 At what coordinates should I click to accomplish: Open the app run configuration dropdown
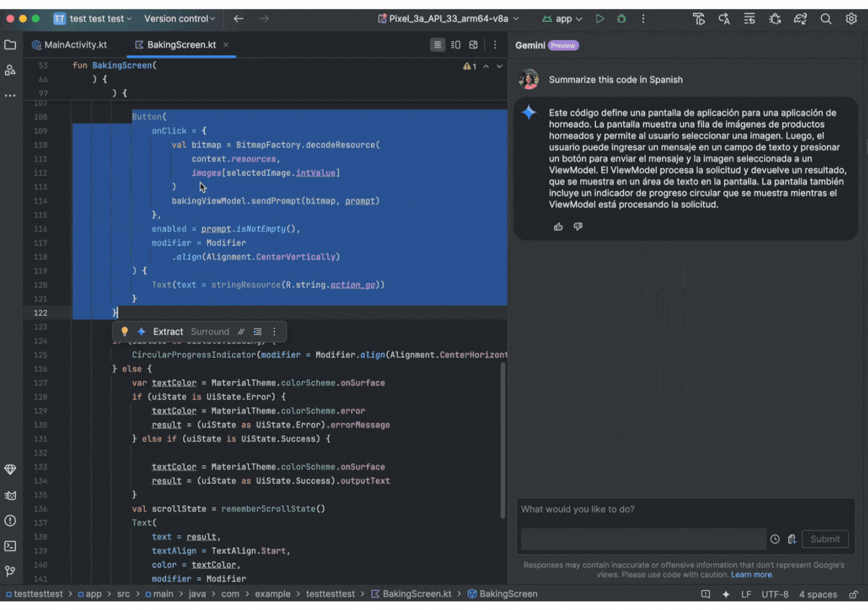click(x=563, y=19)
